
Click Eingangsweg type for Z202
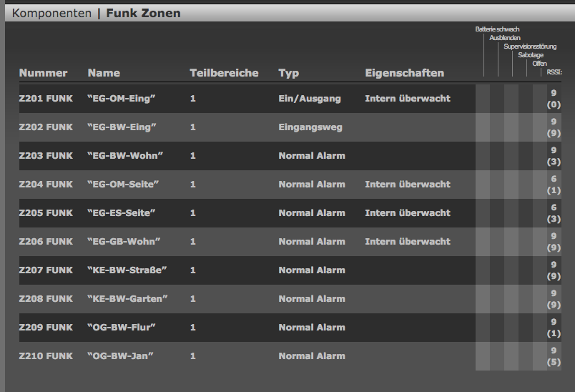click(x=310, y=127)
